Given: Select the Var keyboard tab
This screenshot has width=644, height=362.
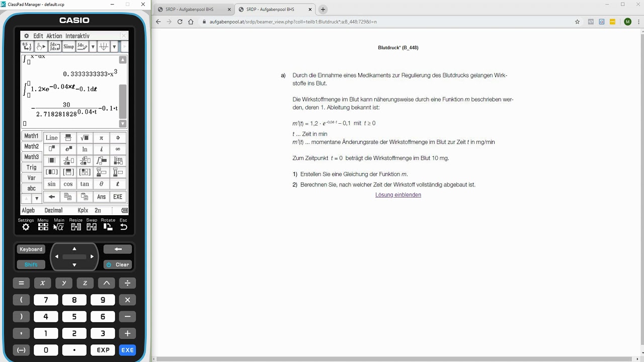Looking at the screenshot, I should (x=31, y=178).
